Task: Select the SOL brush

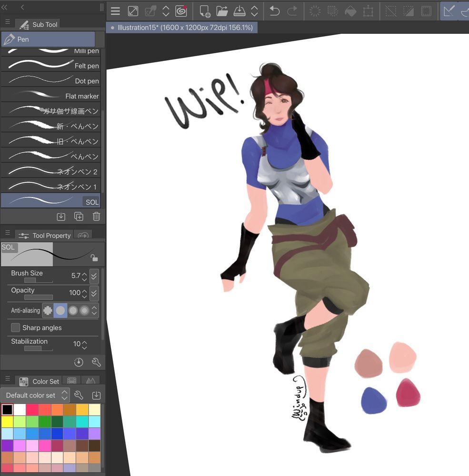Action: pyautogui.click(x=51, y=200)
